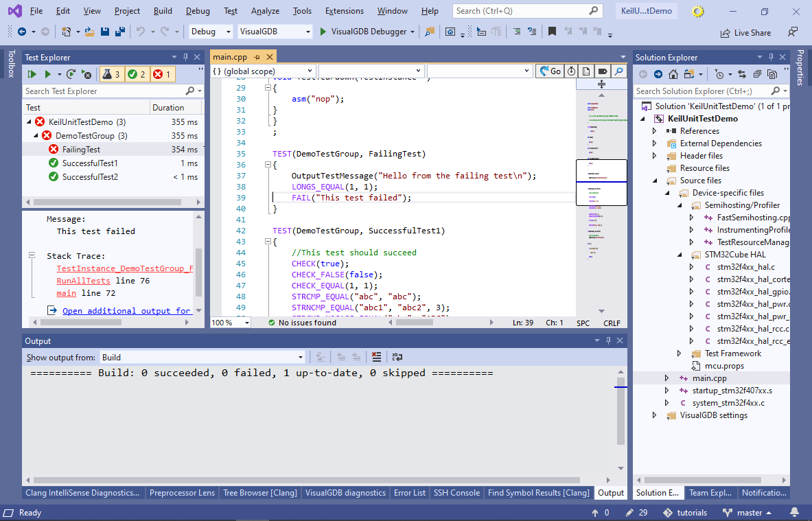The width and height of the screenshot is (812, 521).
Task: Click the editor horizontal scrollbar thumb
Action: (415, 323)
